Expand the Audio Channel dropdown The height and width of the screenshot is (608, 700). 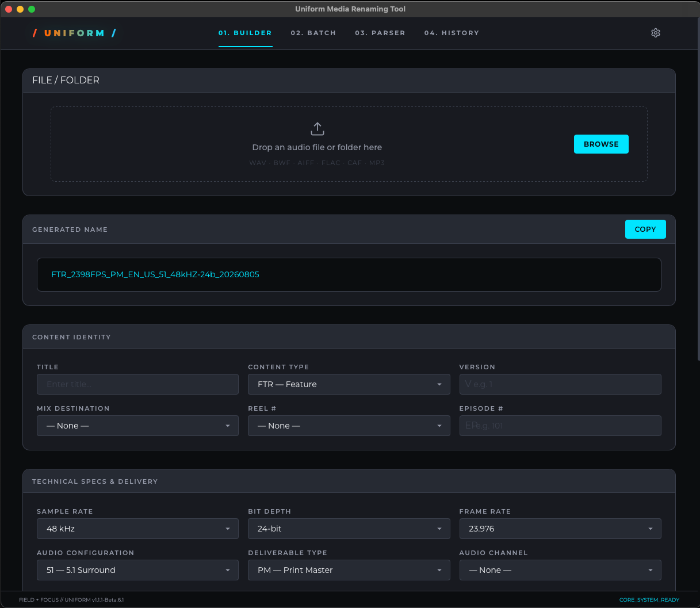click(560, 570)
